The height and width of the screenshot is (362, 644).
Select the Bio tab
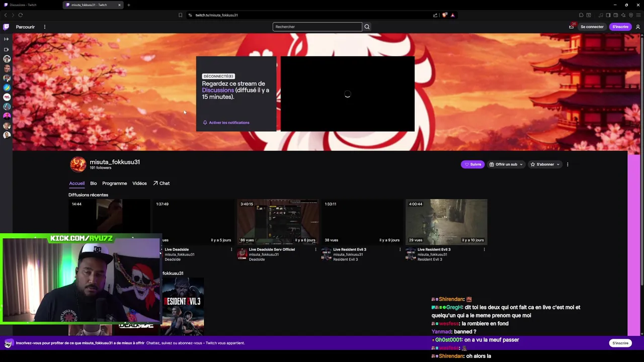(x=93, y=184)
